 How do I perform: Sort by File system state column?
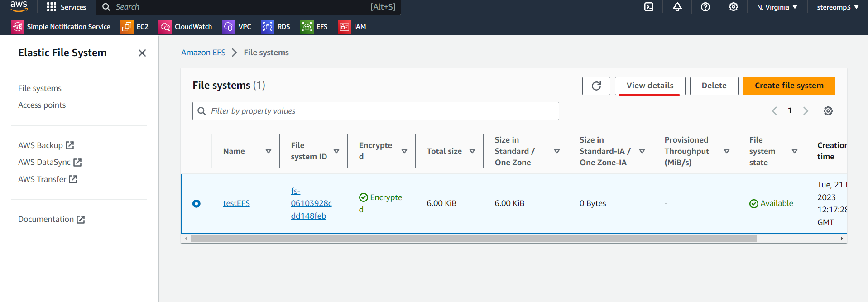795,151
